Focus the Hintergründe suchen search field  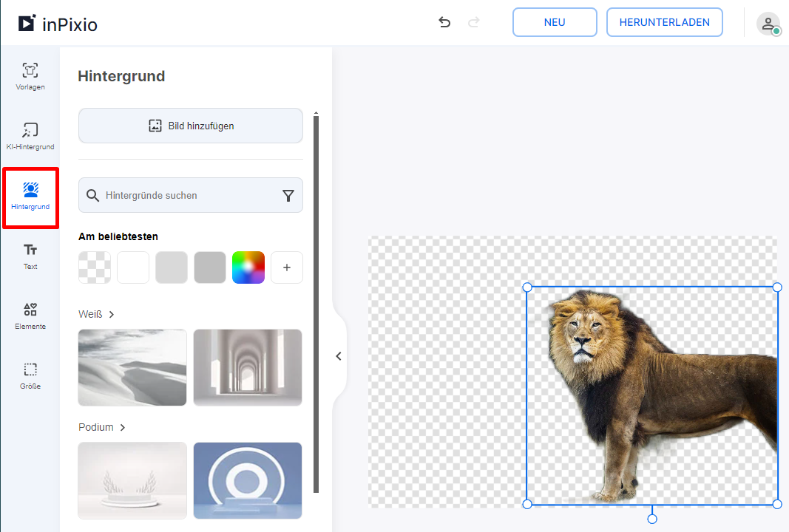pyautogui.click(x=191, y=195)
